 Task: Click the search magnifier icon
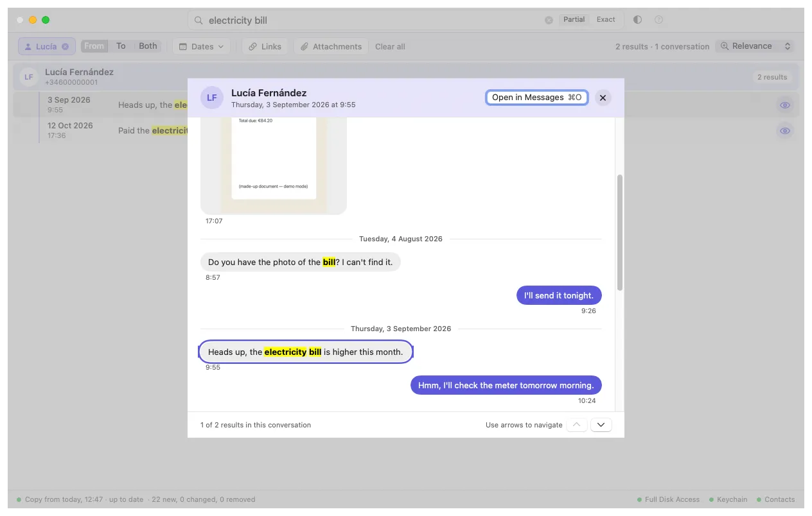pyautogui.click(x=199, y=21)
